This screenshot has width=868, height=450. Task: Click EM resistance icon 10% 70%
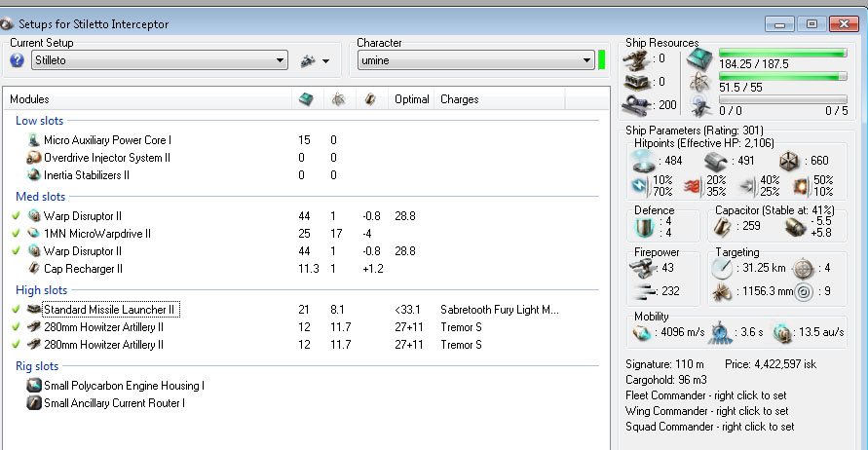[x=640, y=186]
